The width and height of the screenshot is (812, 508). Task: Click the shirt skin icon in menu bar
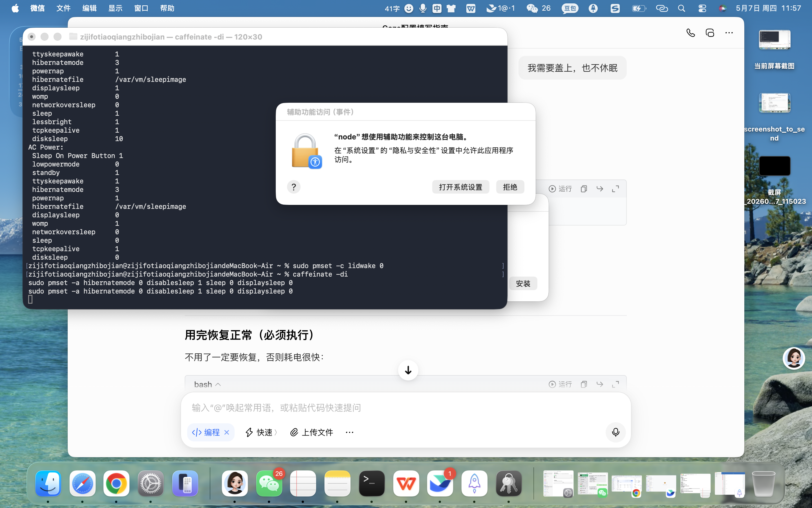[451, 8]
